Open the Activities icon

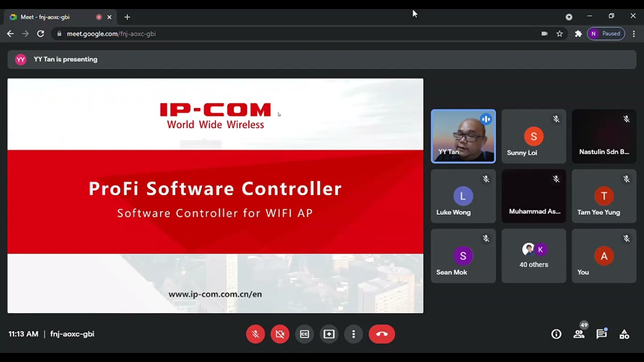tap(624, 334)
